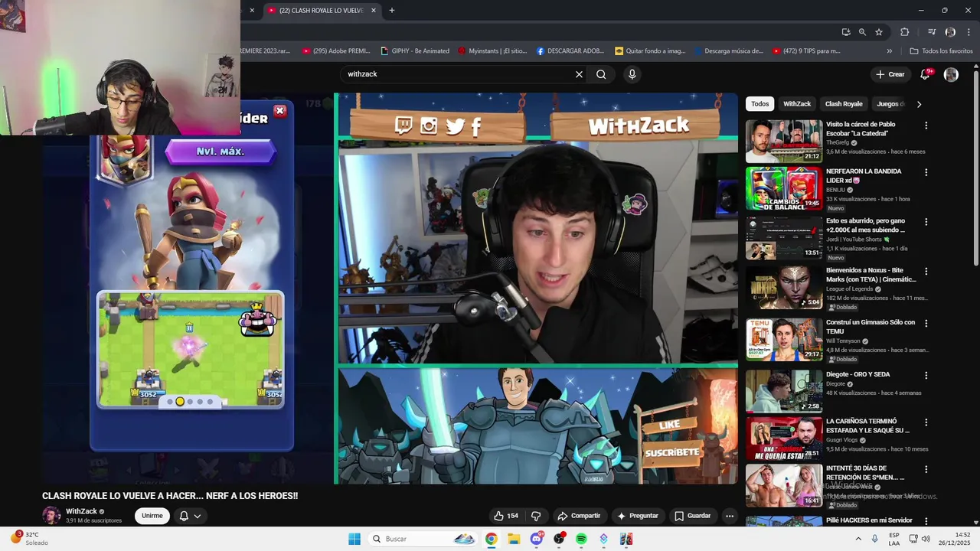Viewport: 980px width, 551px height.
Task: Open options for Visito la cárcel video
Action: (926, 126)
